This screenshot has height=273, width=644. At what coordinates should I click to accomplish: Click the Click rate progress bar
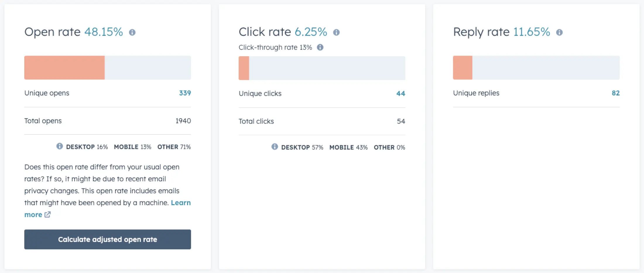pos(322,68)
